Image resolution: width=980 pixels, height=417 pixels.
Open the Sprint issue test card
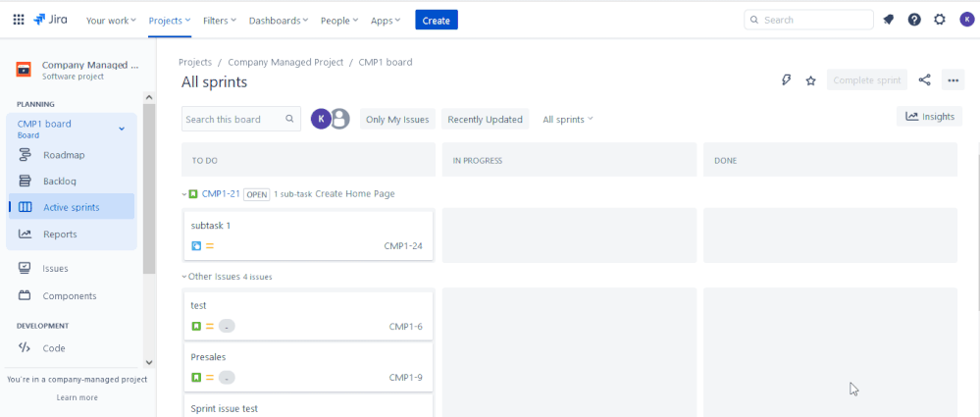tap(308, 406)
